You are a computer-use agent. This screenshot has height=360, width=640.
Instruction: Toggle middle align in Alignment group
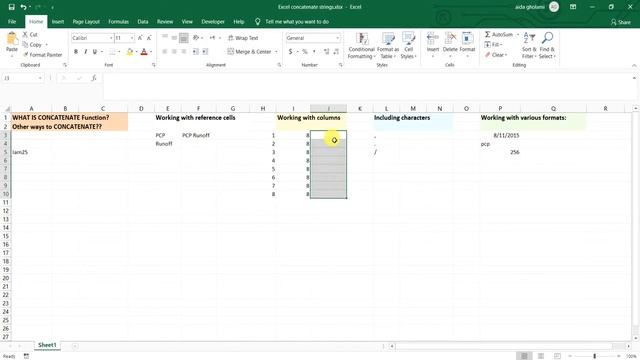click(x=174, y=38)
